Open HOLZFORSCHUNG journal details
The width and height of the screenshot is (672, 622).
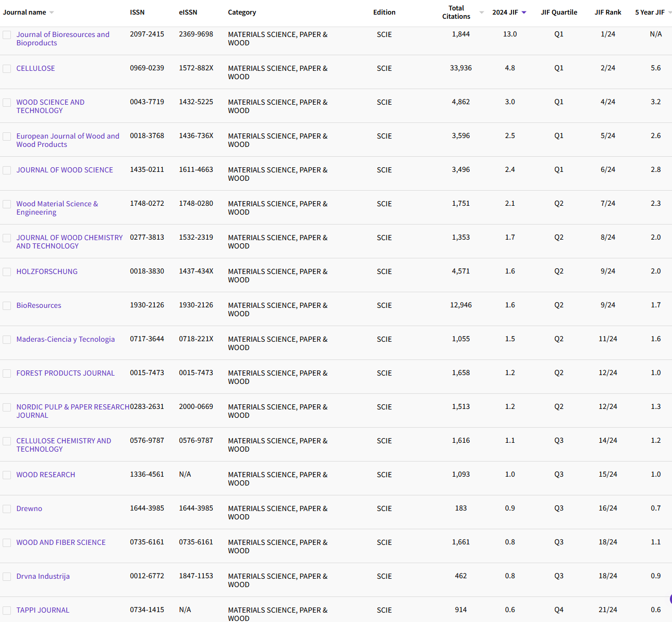(47, 271)
